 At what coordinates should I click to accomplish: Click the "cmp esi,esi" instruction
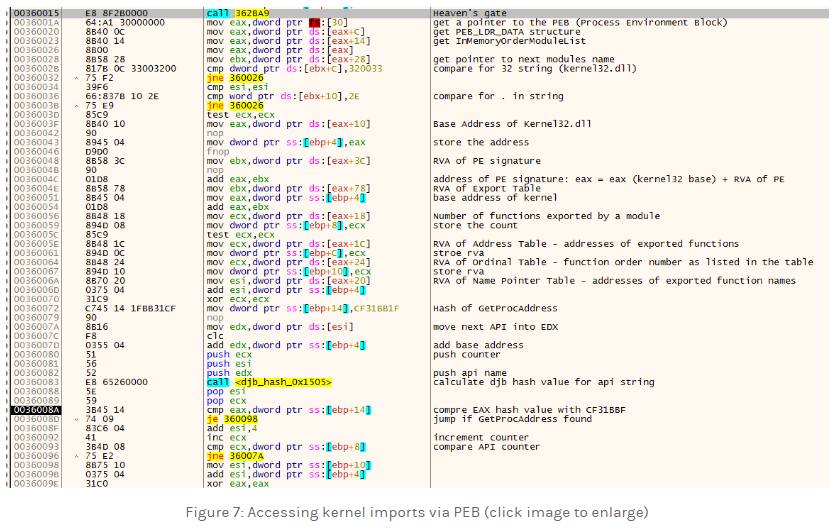238,87
